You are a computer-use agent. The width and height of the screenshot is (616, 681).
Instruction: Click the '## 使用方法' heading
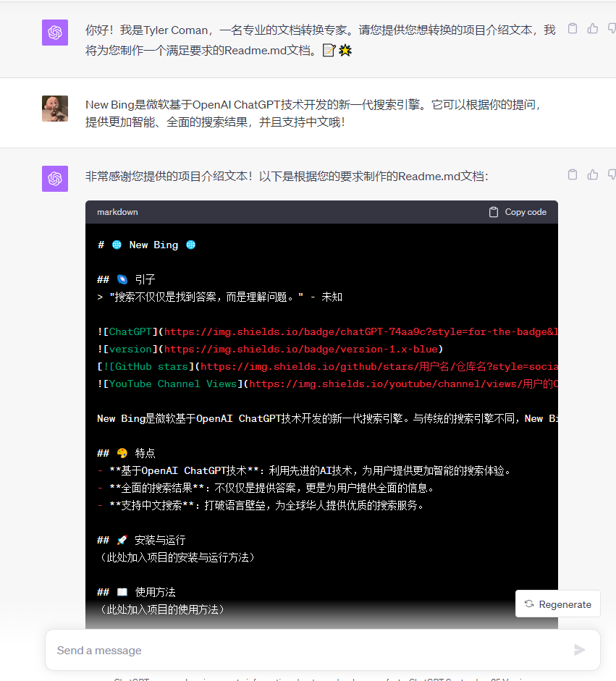[136, 593]
